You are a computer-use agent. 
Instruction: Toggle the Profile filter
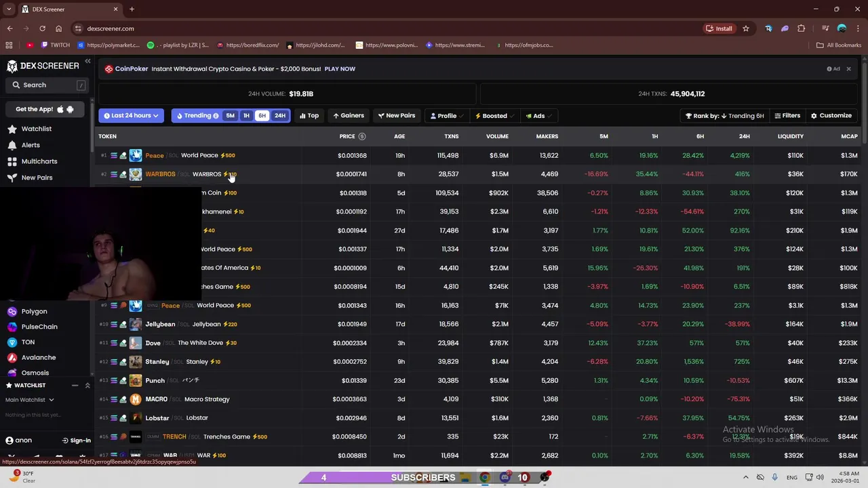447,116
